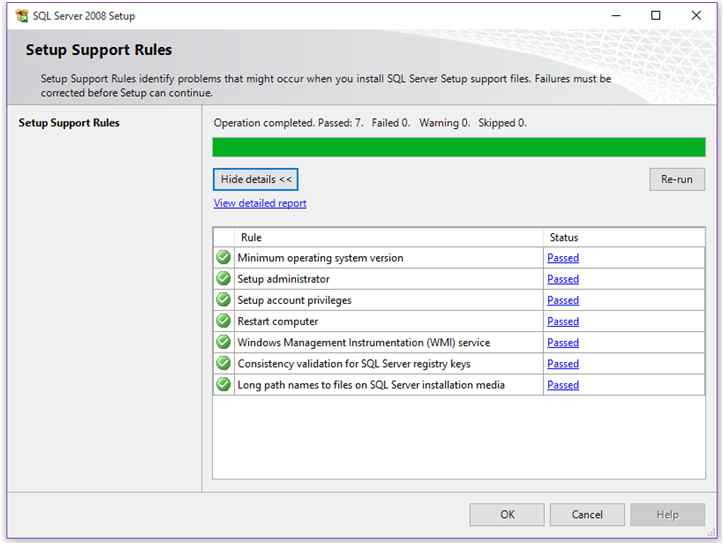Select 'Long path names to files' rule text
The width and height of the screenshot is (724, 545).
(371, 385)
